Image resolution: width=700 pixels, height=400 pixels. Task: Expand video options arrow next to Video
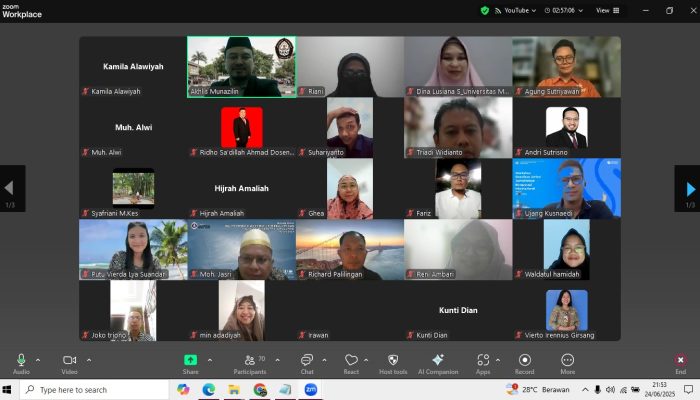click(x=89, y=360)
